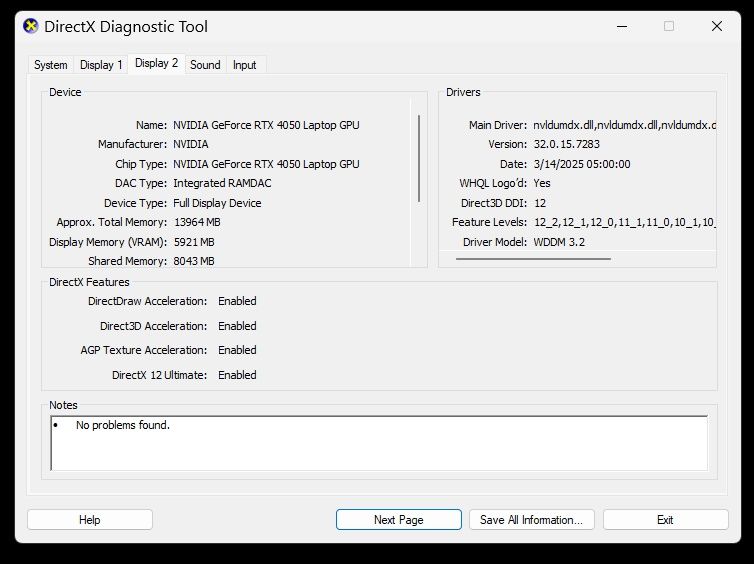Click the Chip Type value text
Viewport: 754px width, 564px height.
tap(266, 164)
